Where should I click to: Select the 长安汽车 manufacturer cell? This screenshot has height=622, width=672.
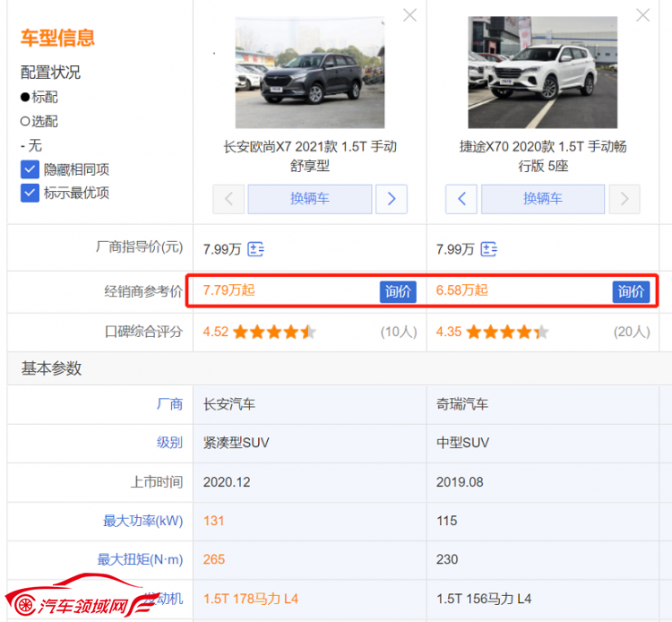pos(310,404)
